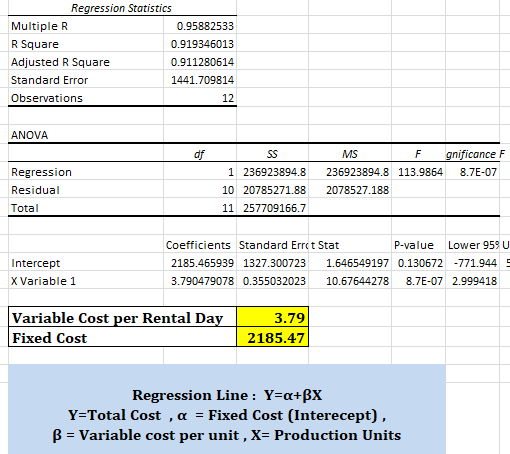Select the Observations value 12
The height and width of the screenshot is (454, 510).
tap(200, 98)
